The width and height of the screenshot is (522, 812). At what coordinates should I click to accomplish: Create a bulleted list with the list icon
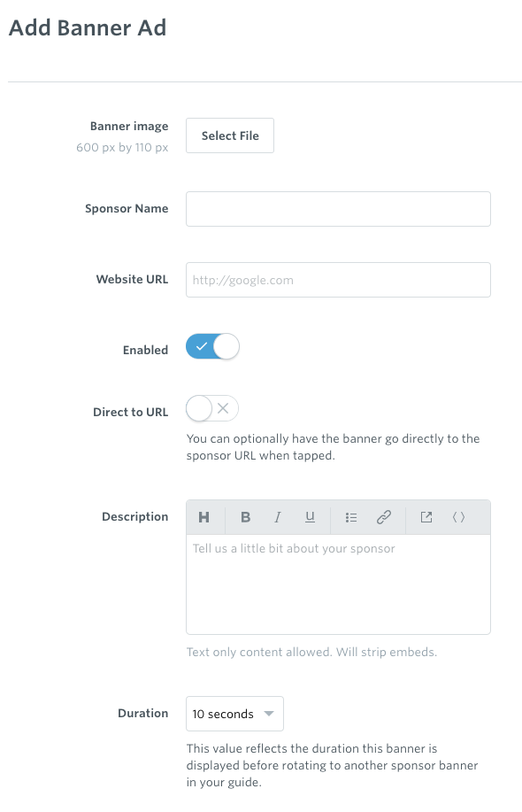350,516
